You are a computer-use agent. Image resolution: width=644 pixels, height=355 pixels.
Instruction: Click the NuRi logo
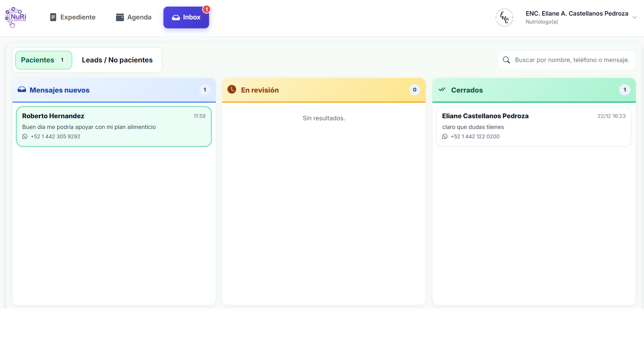16,17
